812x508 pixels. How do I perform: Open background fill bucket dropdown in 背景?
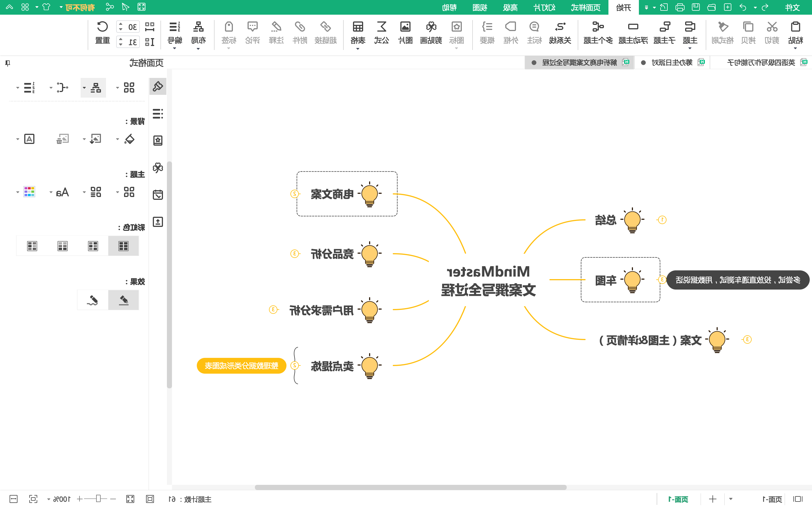[x=118, y=139]
